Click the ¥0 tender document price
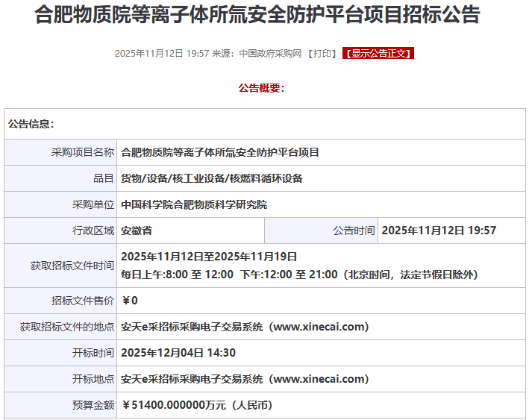 130,300
